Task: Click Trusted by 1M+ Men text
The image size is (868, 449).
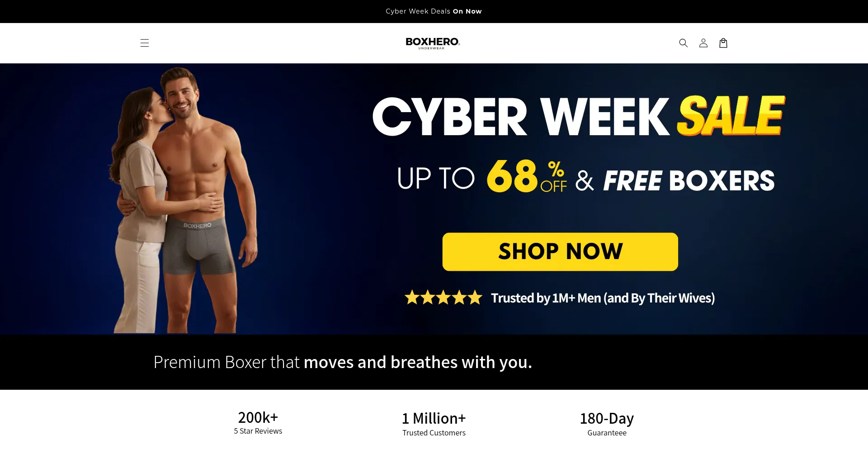Action: [603, 298]
